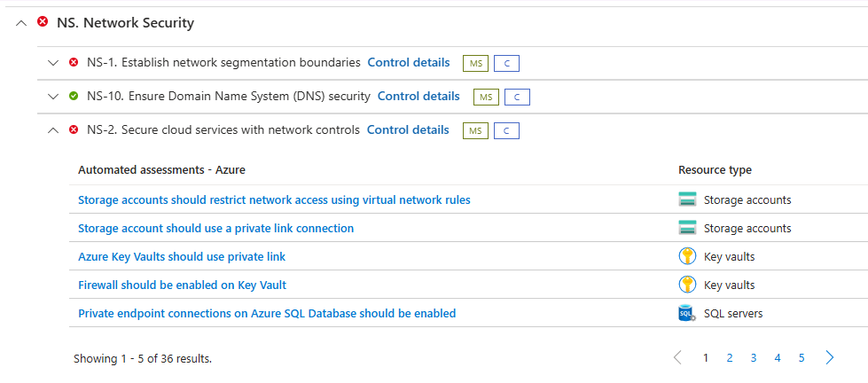The width and height of the screenshot is (868, 383).
Task: Click the green passed status icon for NS-10
Action: (74, 96)
